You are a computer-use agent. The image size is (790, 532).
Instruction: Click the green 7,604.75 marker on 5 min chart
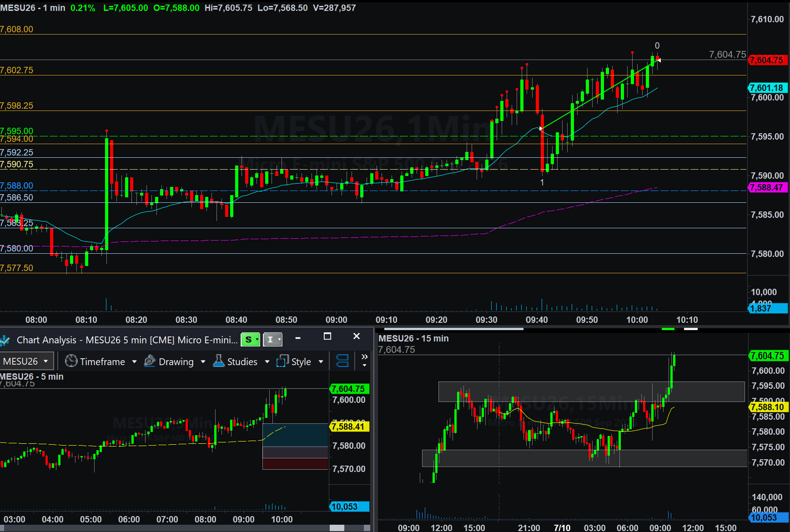tap(349, 389)
